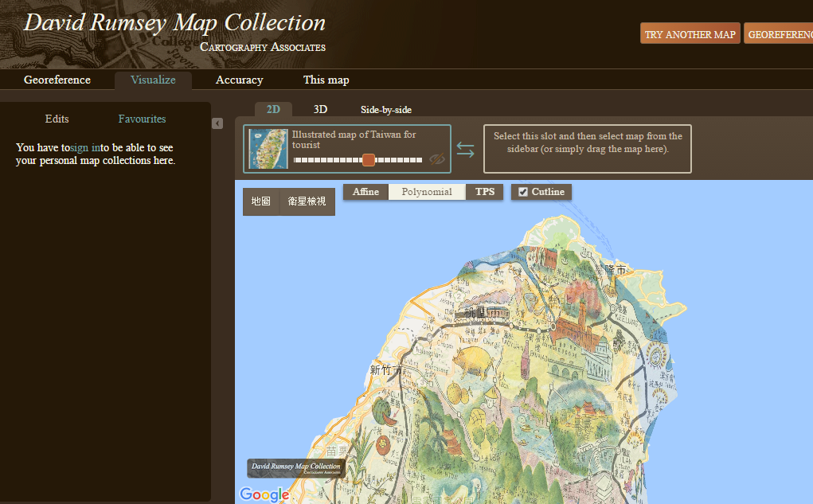The width and height of the screenshot is (813, 504).
Task: Switch to Side-by-side view
Action: [386, 109]
